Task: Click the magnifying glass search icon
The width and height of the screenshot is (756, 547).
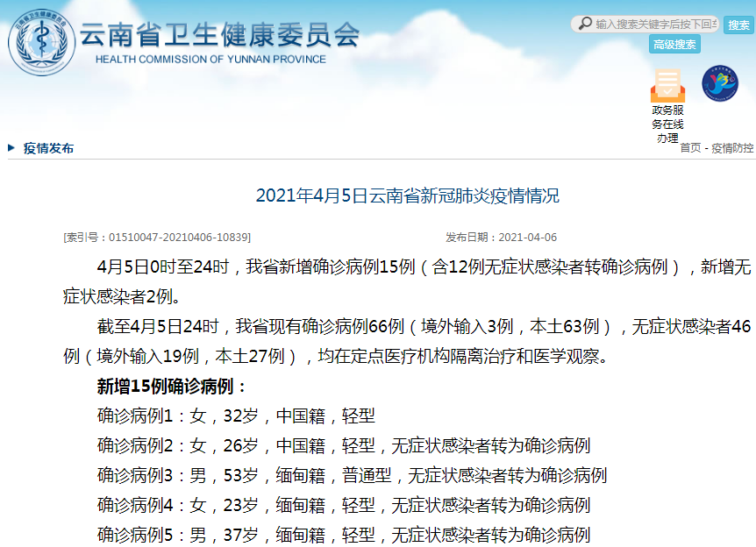Action: click(585, 24)
